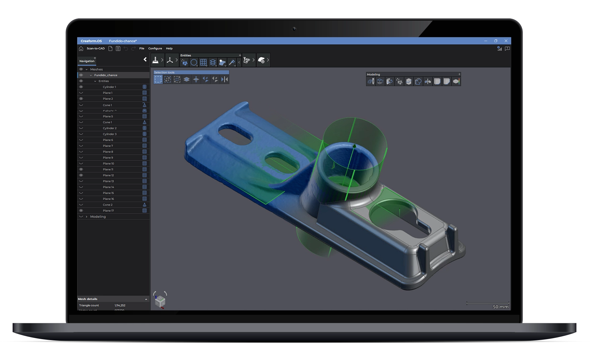This screenshot has height=364, width=590.
Task: Open the File menu
Action: tap(142, 48)
